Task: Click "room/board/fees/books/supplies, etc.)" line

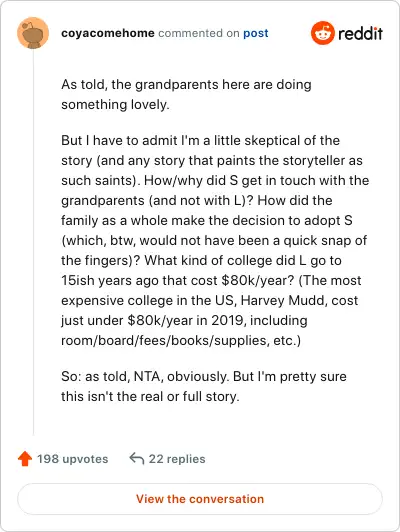Action: coord(181,340)
